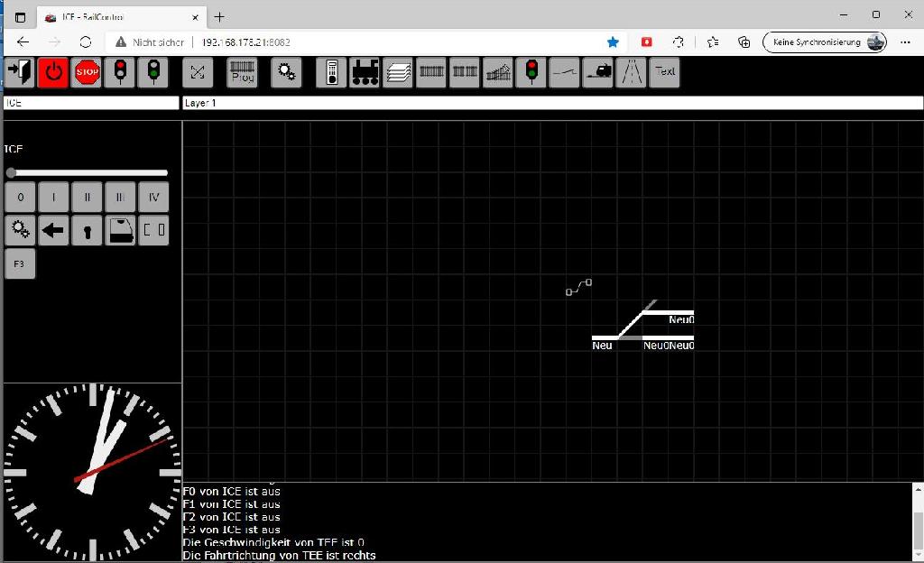The width and height of the screenshot is (924, 563).
Task: Open the ICE locomotive selector dropdown
Action: point(91,103)
